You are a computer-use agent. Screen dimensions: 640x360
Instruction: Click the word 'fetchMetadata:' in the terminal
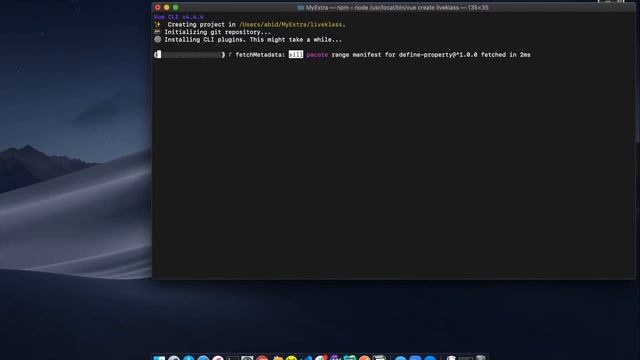260,55
